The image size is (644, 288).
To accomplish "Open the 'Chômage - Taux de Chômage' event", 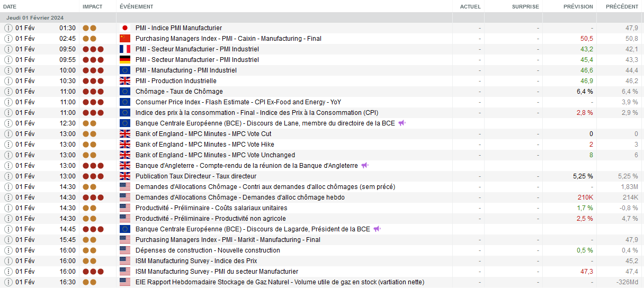I will coord(179,92).
